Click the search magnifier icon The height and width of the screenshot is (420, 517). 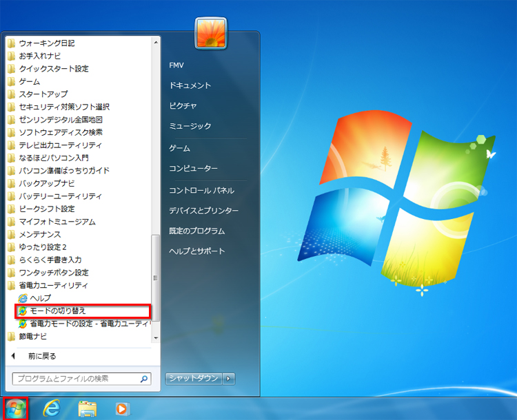[144, 379]
